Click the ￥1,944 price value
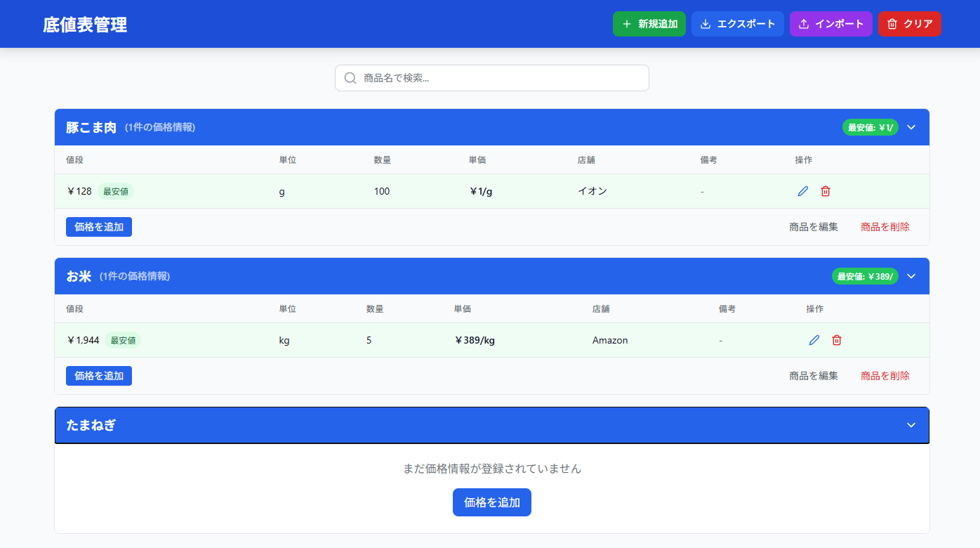Image resolution: width=980 pixels, height=548 pixels. pyautogui.click(x=83, y=340)
